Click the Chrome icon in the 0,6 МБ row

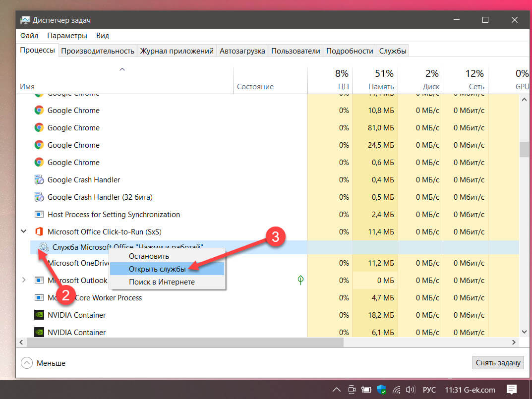point(39,162)
